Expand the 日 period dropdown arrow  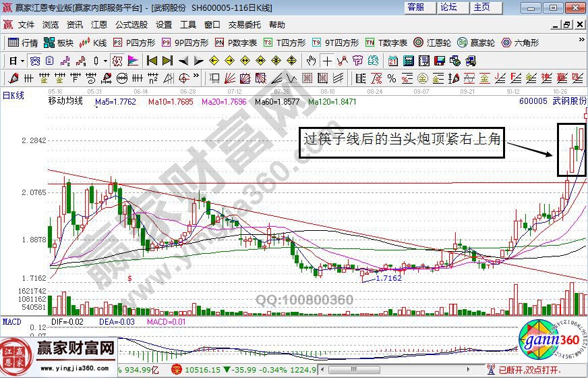tap(22, 61)
